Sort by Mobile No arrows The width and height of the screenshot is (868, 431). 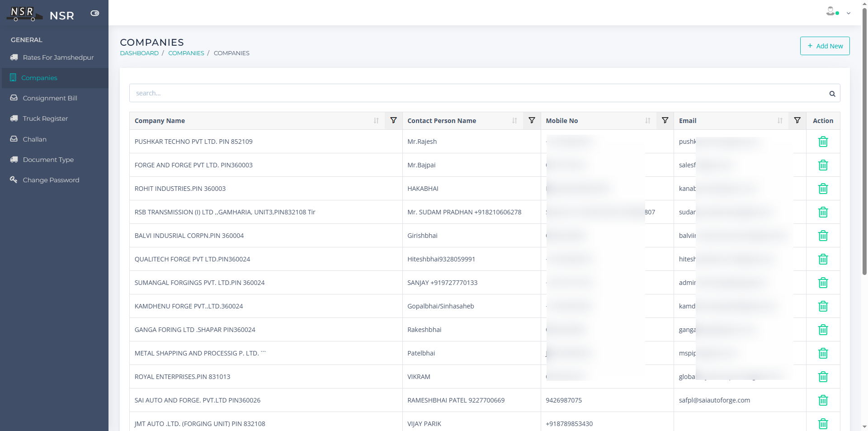pyautogui.click(x=648, y=121)
